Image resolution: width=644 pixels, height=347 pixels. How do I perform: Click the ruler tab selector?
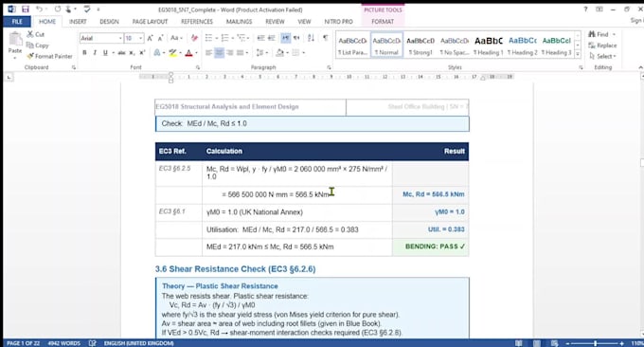pyautogui.click(x=9, y=77)
